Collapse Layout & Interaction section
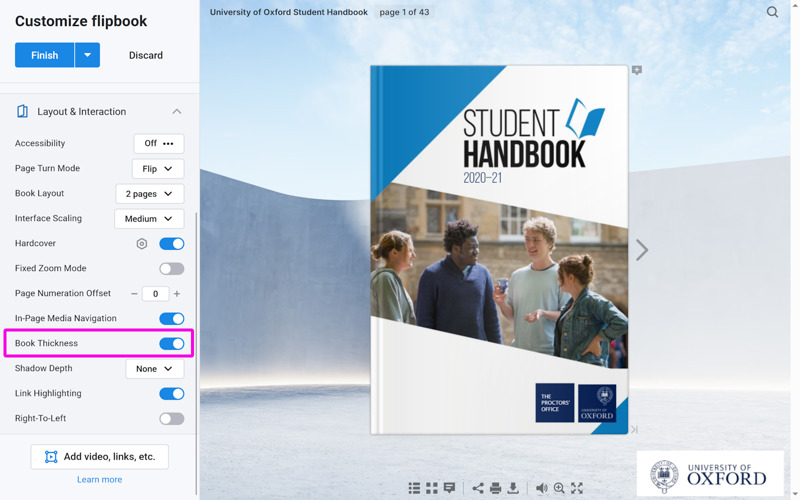 [177, 112]
